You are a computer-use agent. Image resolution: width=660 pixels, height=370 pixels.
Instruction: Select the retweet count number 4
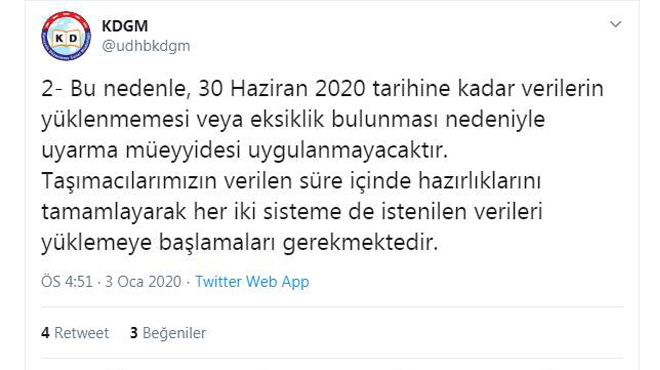(45, 333)
